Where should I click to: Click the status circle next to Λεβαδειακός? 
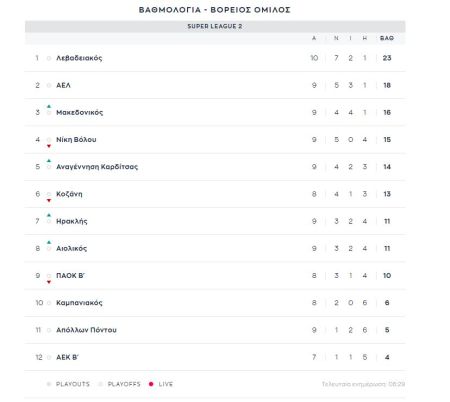point(49,58)
